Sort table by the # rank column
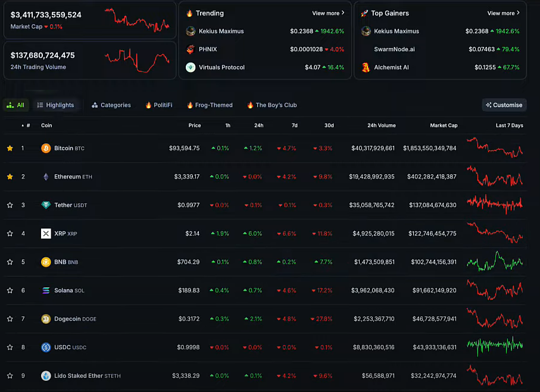 point(27,126)
